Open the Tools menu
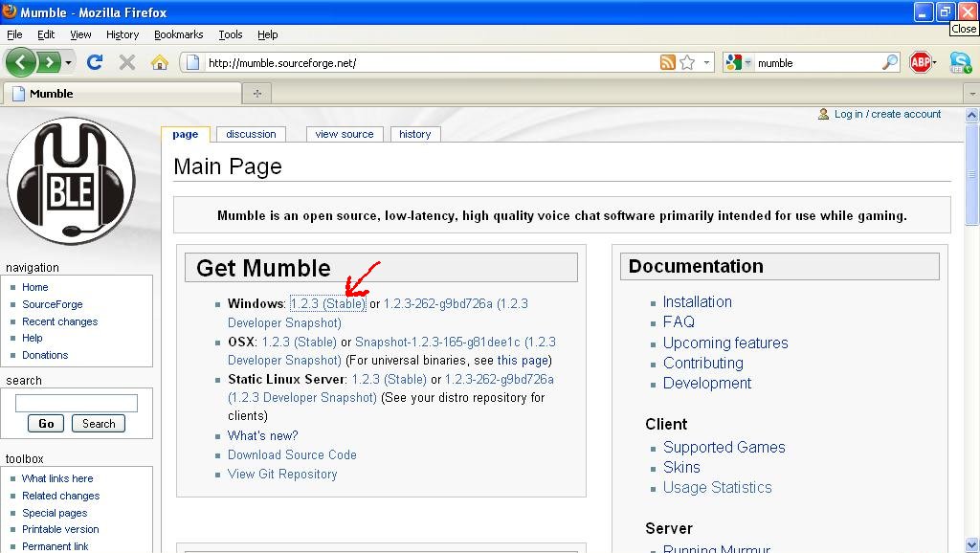Image resolution: width=980 pixels, height=553 pixels. pos(231,34)
